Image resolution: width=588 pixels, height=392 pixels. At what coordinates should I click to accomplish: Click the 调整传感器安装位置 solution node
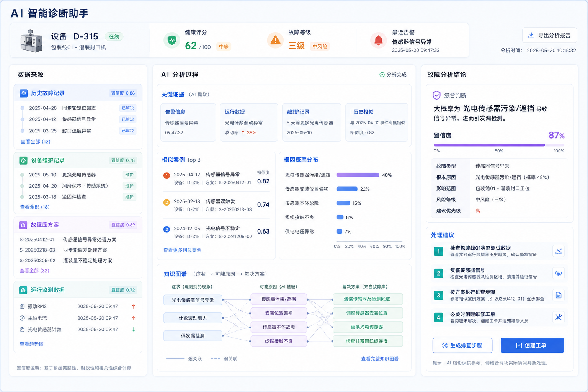click(367, 313)
